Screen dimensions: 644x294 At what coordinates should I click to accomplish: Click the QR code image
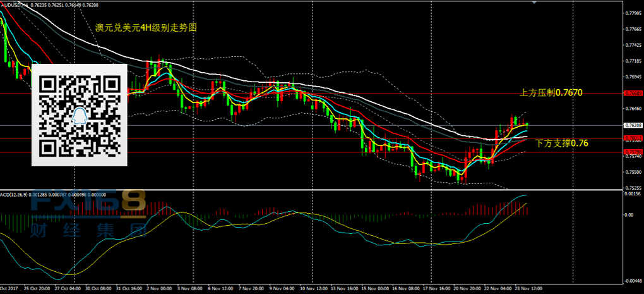tap(80, 115)
